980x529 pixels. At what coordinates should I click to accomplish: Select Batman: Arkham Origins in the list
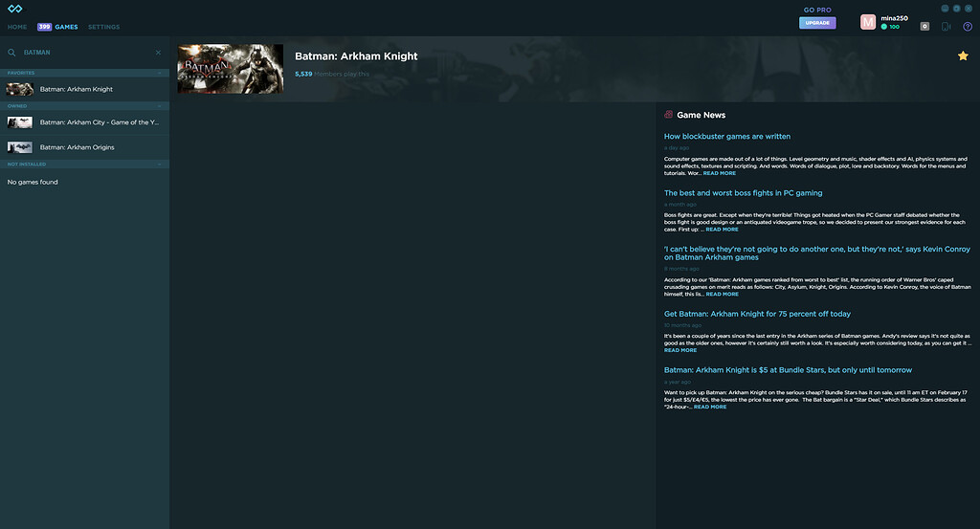78,147
